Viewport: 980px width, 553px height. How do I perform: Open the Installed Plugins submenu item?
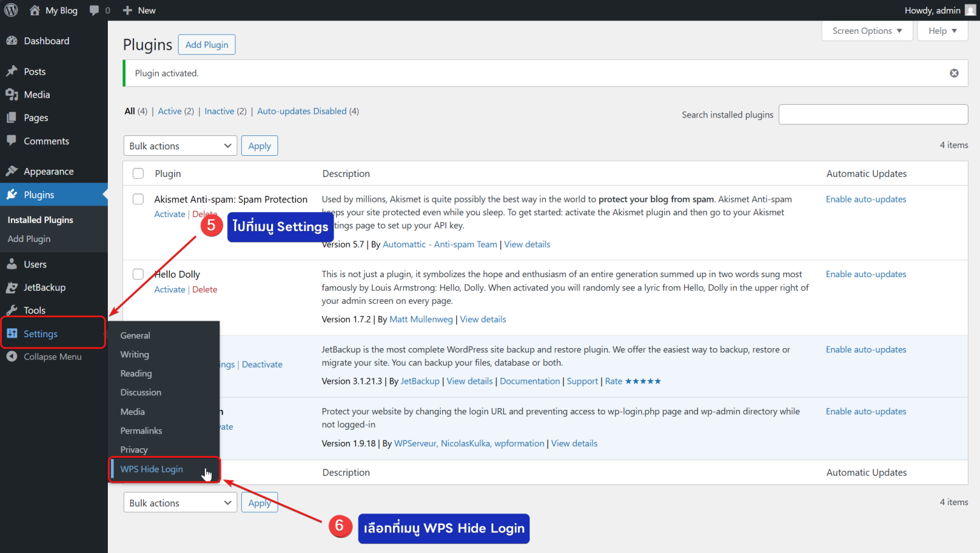(40, 220)
